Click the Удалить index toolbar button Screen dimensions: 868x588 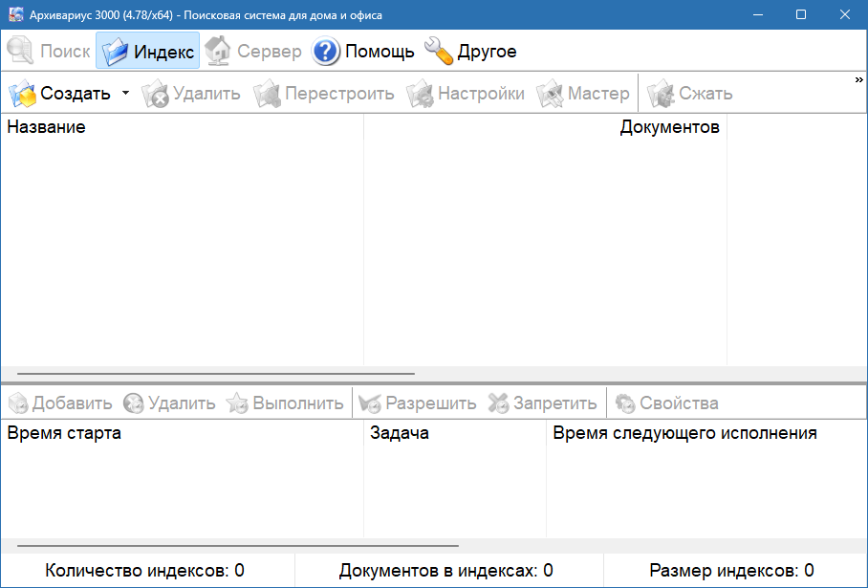pos(191,93)
